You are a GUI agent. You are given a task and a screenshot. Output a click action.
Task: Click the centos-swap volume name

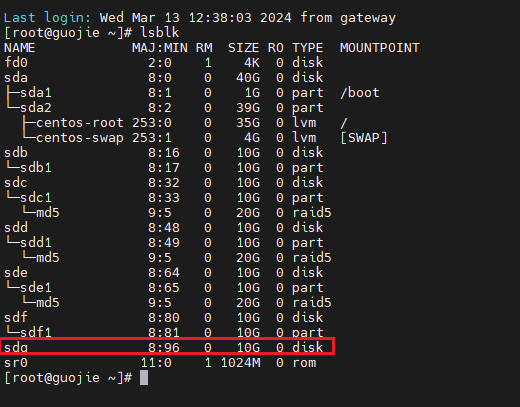[x=80, y=138]
